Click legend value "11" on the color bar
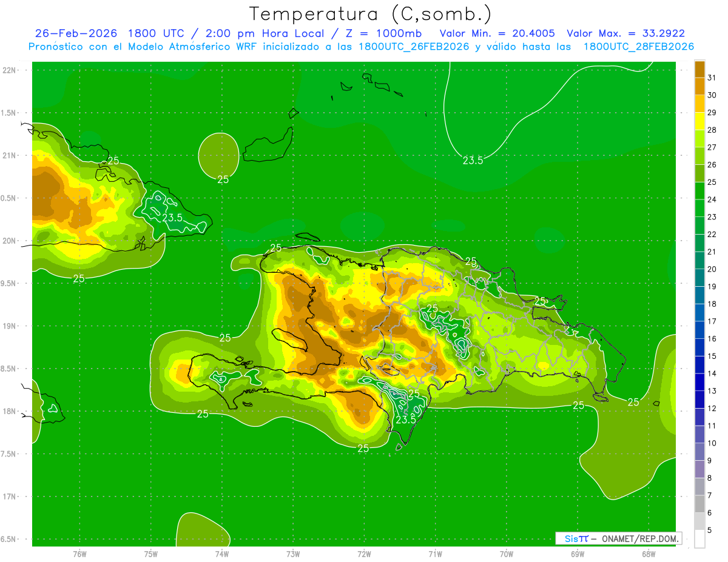This screenshot has width=728, height=562. point(712,426)
